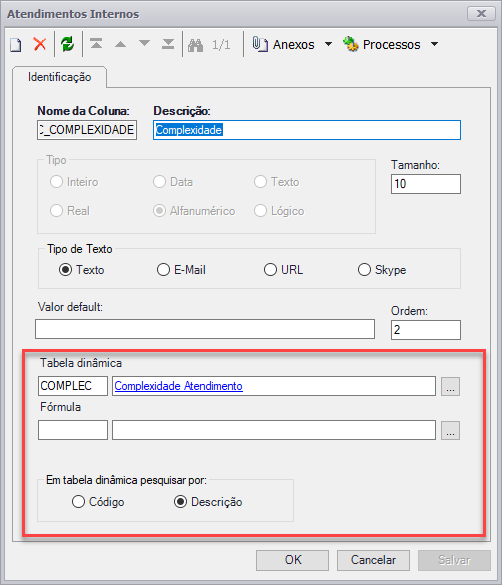The width and height of the screenshot is (502, 585).
Task: Click the 1/1 record counter
Action: click(221, 45)
